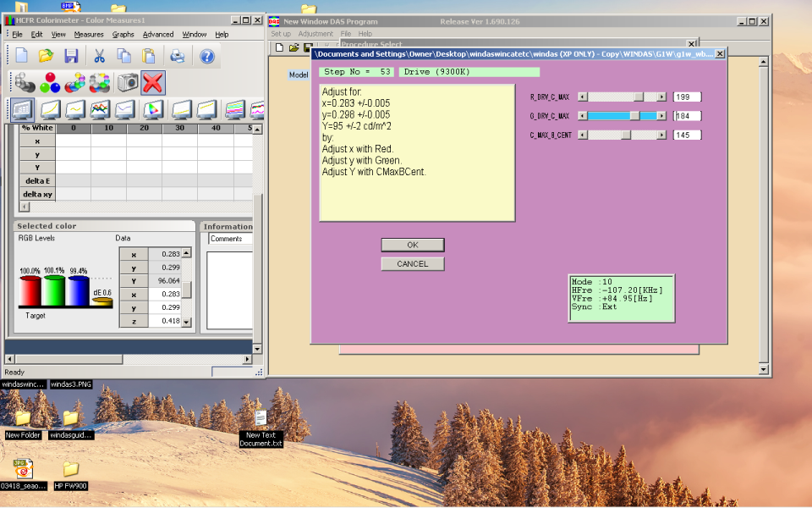812x508 pixels.
Task: Click the Open file folder icon
Action: coord(46,56)
